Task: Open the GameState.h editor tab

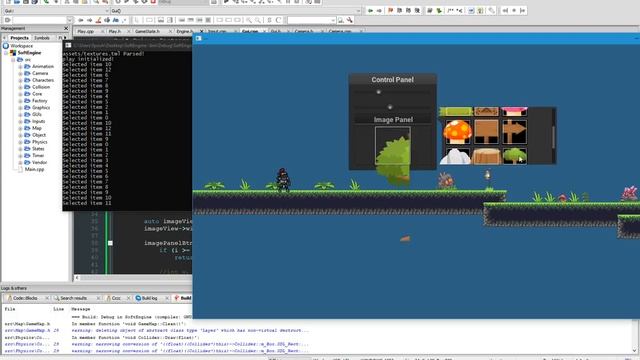Action: click(x=147, y=31)
